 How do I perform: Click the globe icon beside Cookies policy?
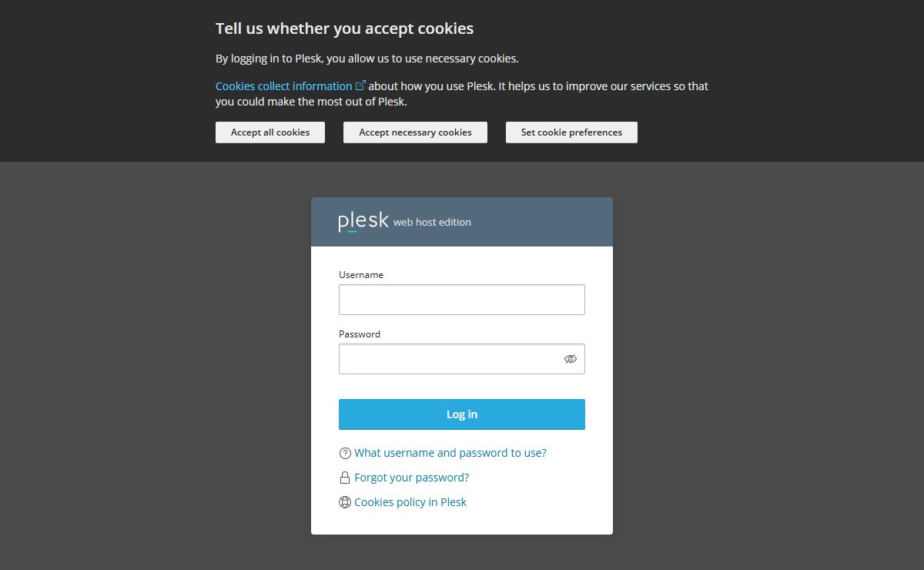(345, 502)
